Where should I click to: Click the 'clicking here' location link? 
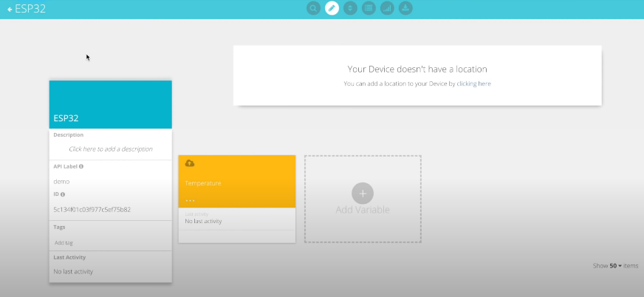[473, 83]
